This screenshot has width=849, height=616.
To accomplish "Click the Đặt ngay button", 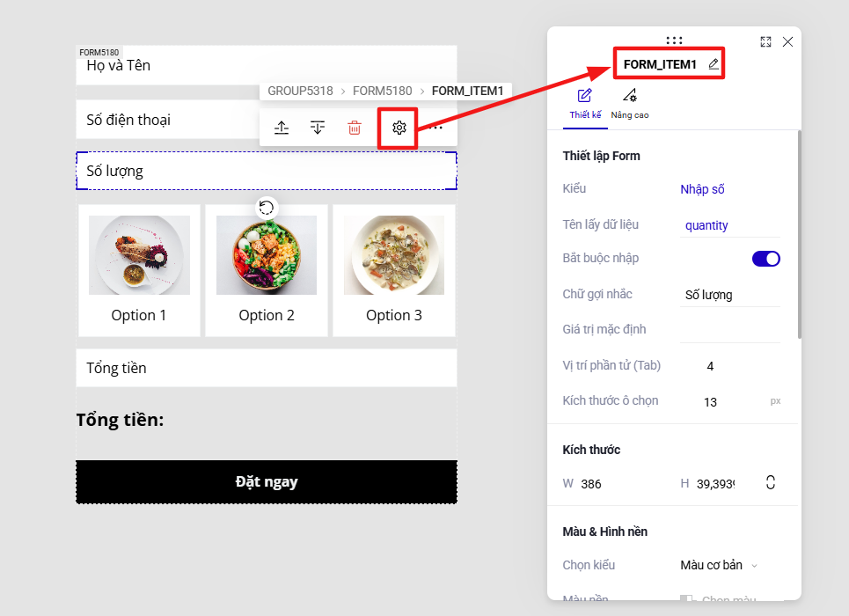I will (x=267, y=481).
